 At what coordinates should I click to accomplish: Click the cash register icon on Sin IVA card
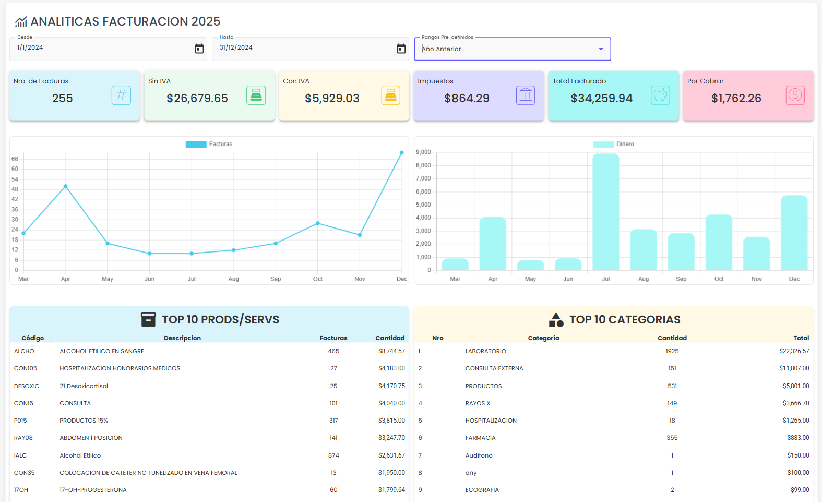256,95
